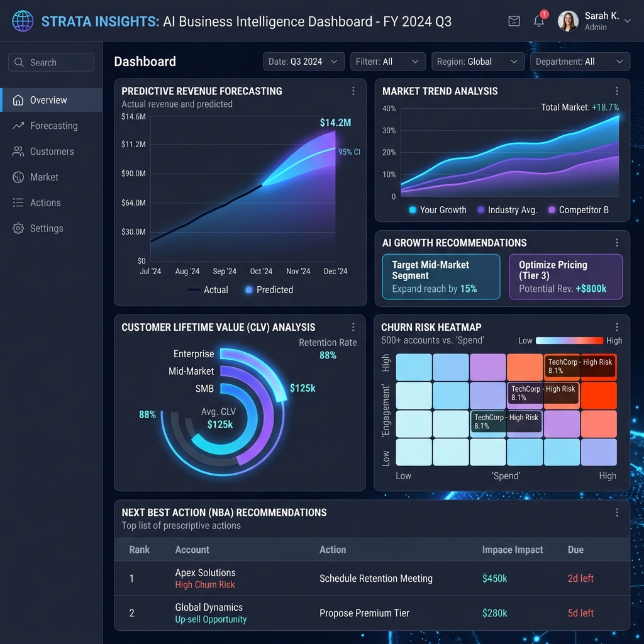
Task: Open Market Trend Analysis options menu
Action: [616, 91]
